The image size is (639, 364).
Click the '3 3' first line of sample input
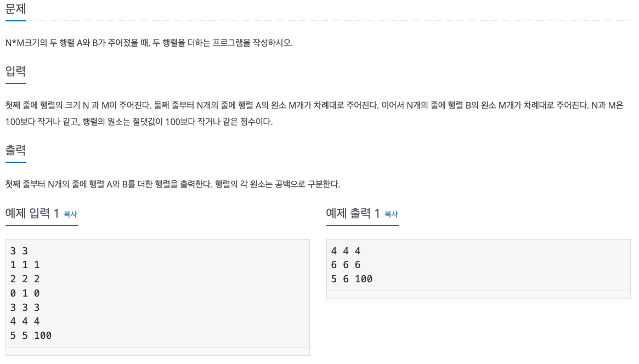point(19,251)
